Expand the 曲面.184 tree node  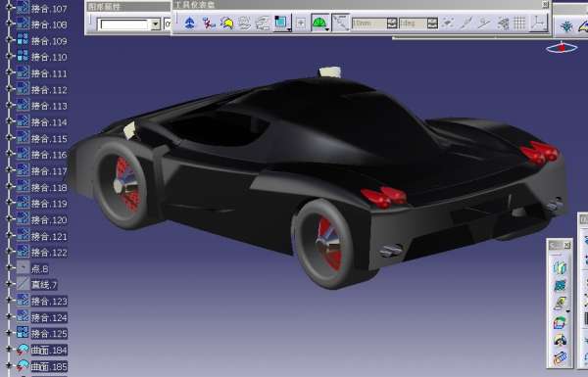click(x=9, y=350)
